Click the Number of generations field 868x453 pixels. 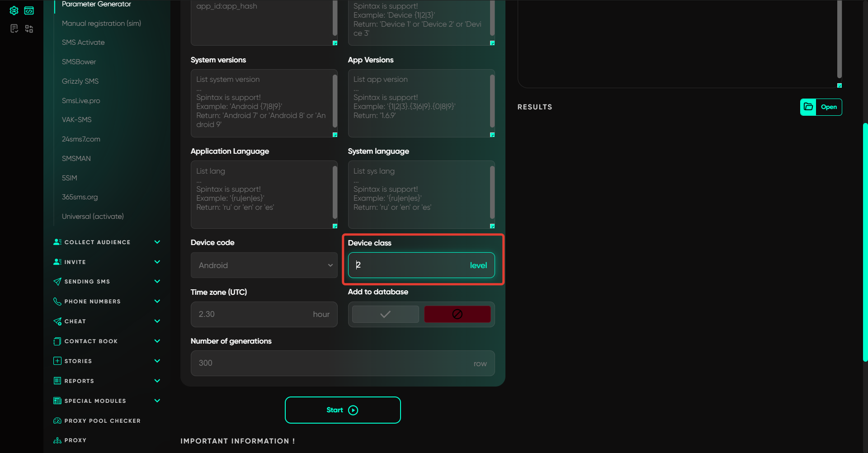point(335,363)
